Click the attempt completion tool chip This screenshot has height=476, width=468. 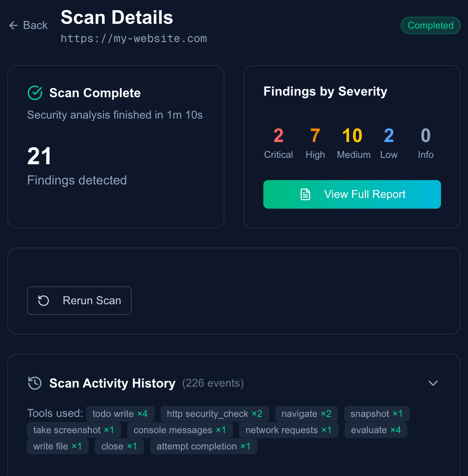[x=203, y=446]
